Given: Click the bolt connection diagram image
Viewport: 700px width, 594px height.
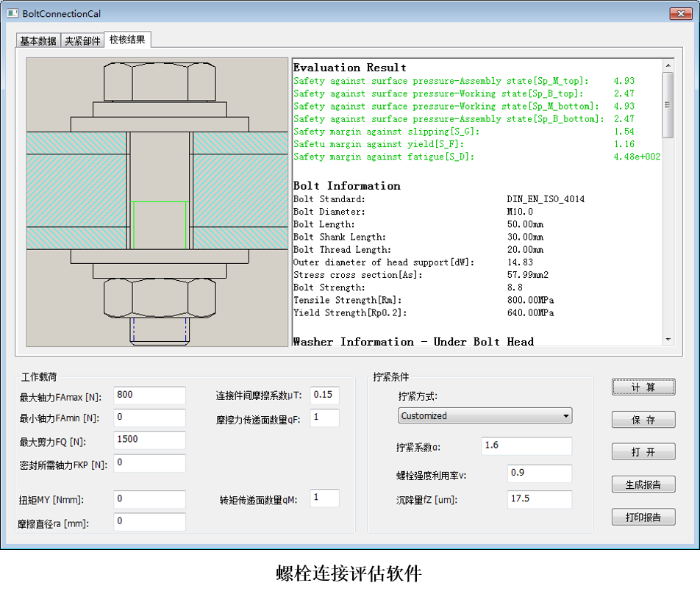Looking at the screenshot, I should pyautogui.click(x=157, y=201).
